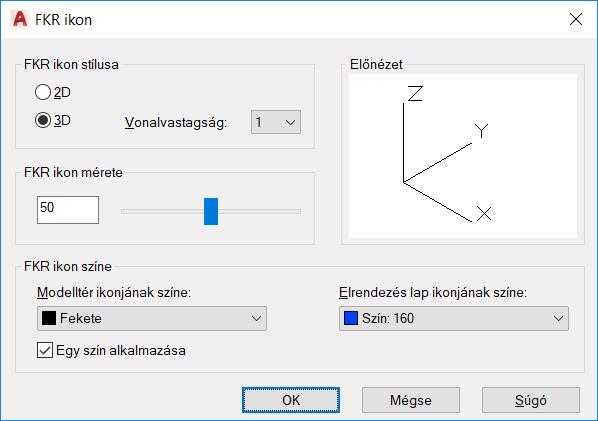Click the black Fekete color swatch

coord(49,318)
